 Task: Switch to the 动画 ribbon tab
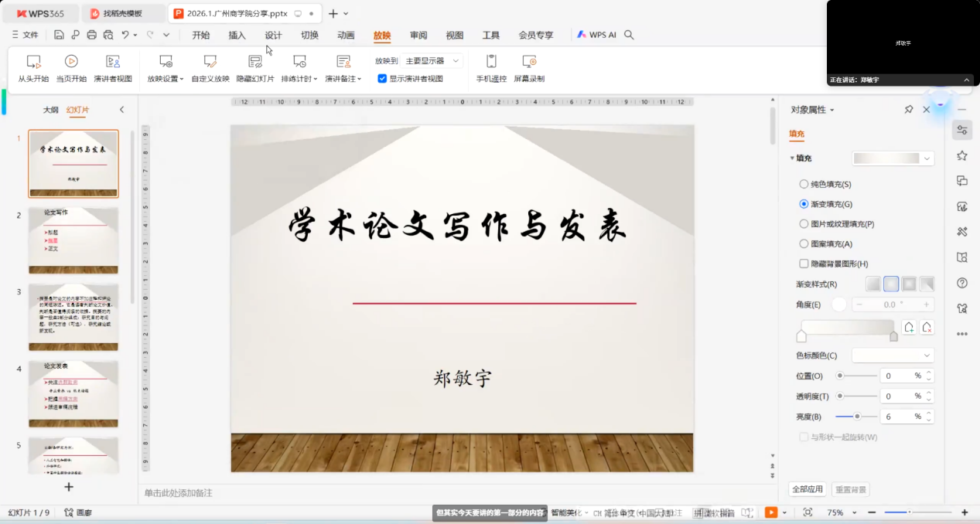(x=346, y=36)
